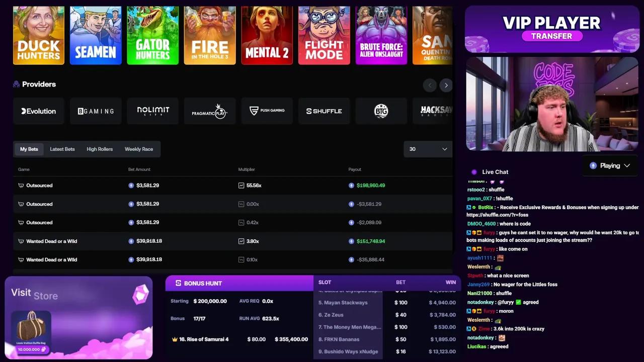
Task: Launch the Flight Mode slot tile
Action: point(324,35)
